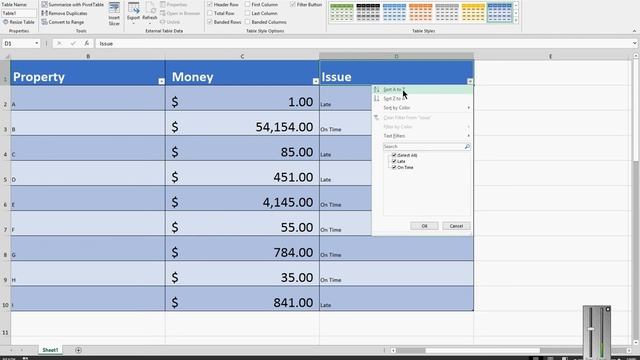Select the green table style swatch
Screen dimensions: 640x360
[x=342, y=12]
